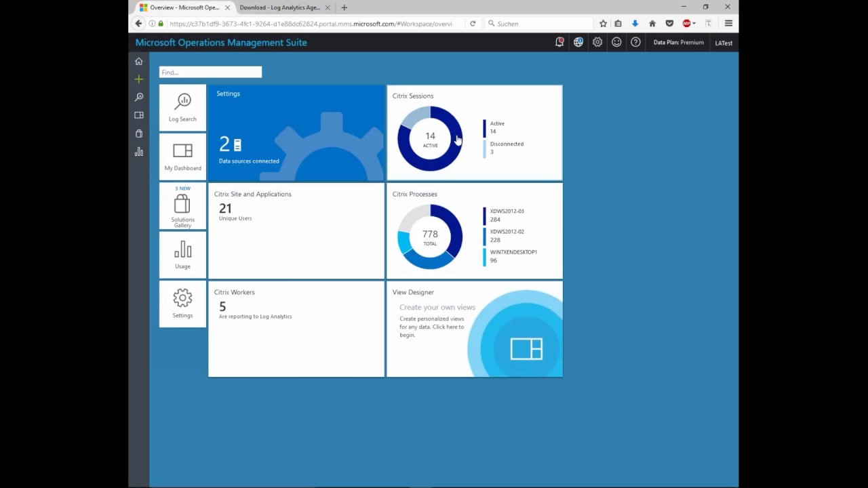
Task: Open the LATest workspace menu
Action: point(724,43)
